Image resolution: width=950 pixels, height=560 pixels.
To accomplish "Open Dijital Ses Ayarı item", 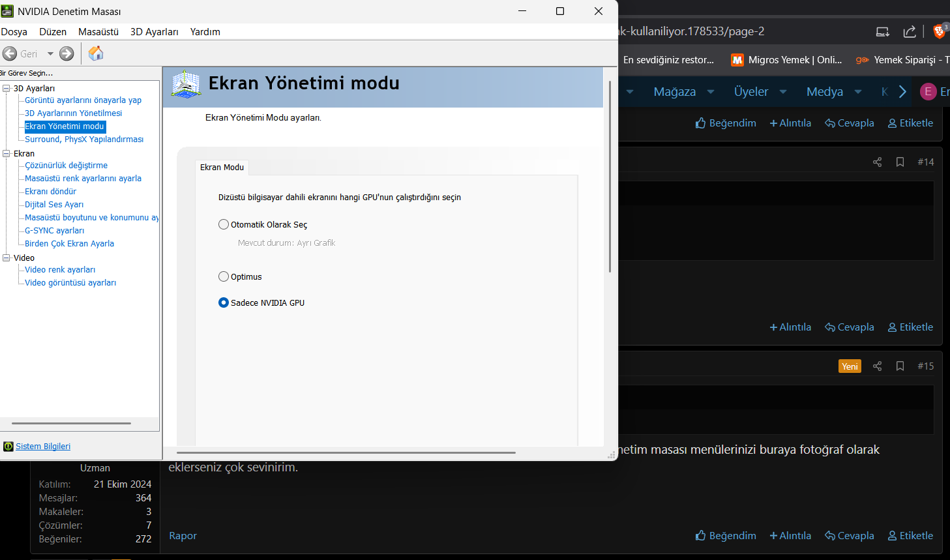I will pyautogui.click(x=54, y=205).
